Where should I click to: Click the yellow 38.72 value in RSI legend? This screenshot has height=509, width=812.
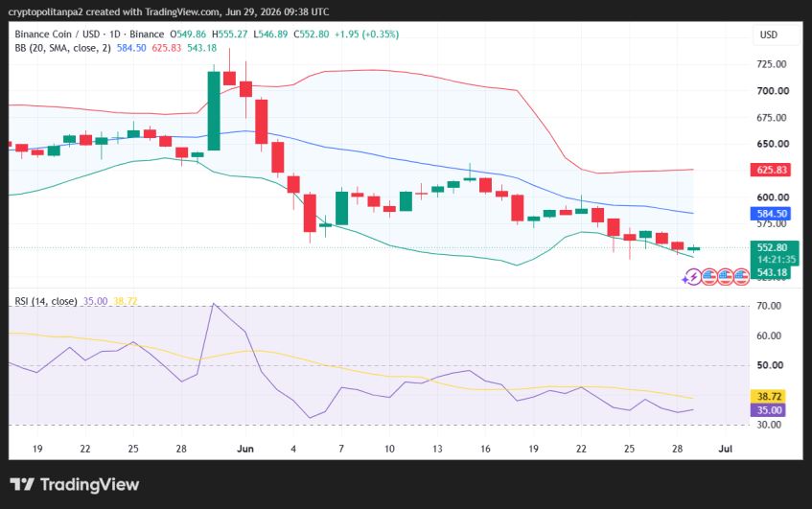point(126,301)
